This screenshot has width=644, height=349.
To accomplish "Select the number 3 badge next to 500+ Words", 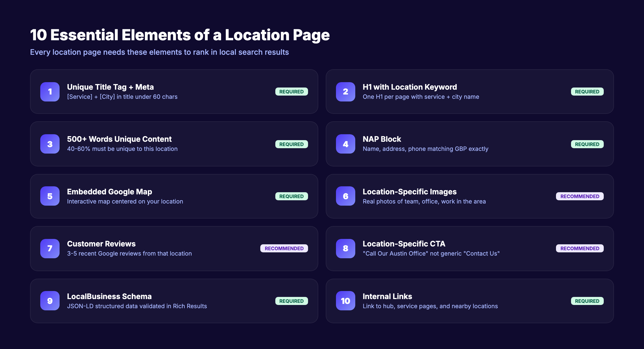I will click(49, 144).
